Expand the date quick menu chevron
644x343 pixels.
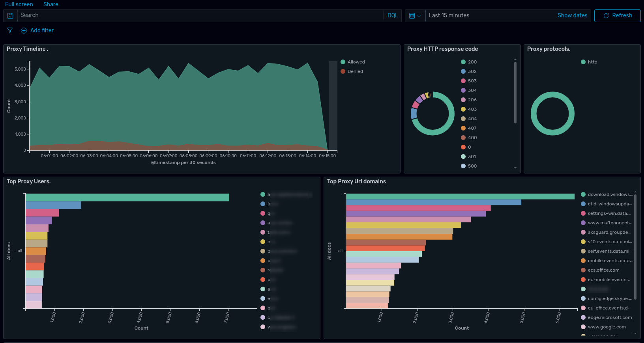coord(419,15)
